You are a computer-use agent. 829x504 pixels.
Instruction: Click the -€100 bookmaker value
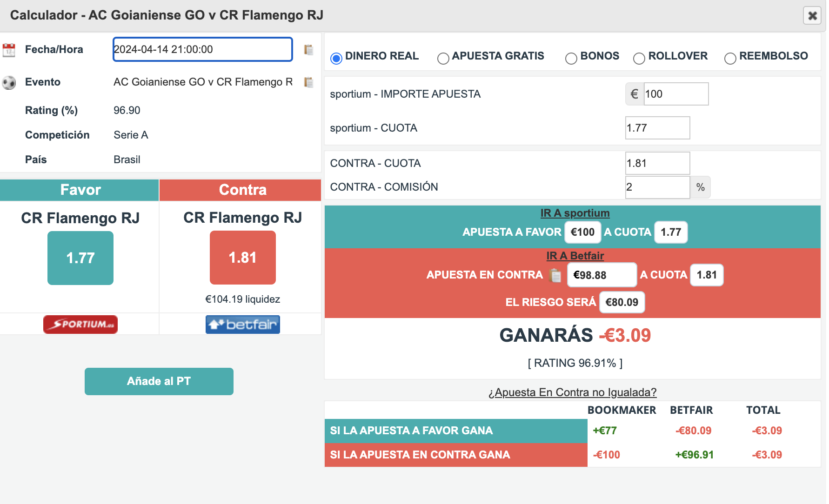[607, 455]
